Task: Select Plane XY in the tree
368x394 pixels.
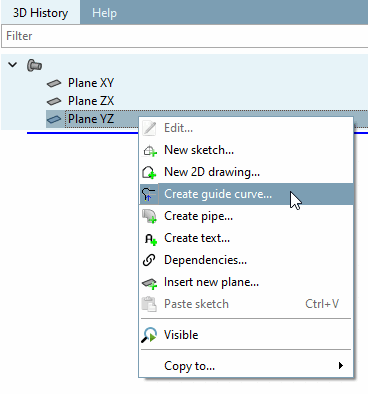Action: (x=91, y=83)
